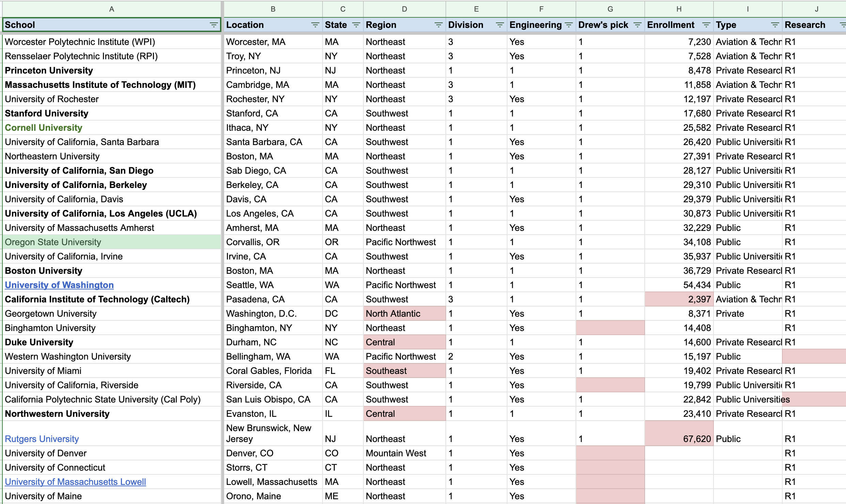Click the Duke University cell
The height and width of the screenshot is (504, 846).
(x=112, y=342)
